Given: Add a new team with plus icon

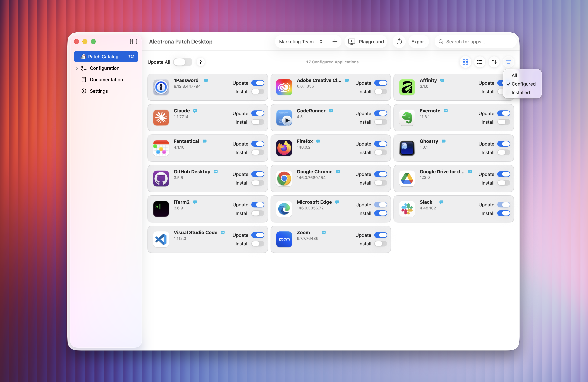Looking at the screenshot, I should (x=335, y=42).
